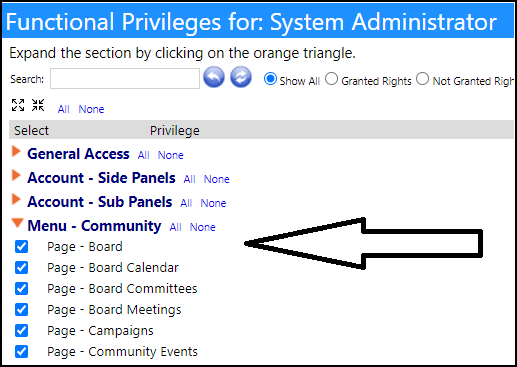The width and height of the screenshot is (517, 367).
Task: Click the collapse all sections icon
Action: point(38,105)
